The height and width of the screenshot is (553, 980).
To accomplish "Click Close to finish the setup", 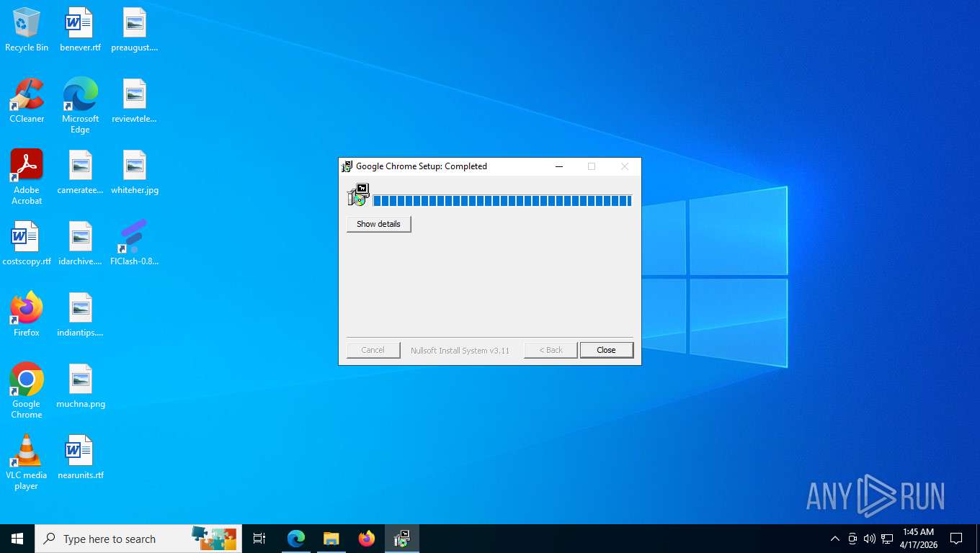I will (x=606, y=350).
